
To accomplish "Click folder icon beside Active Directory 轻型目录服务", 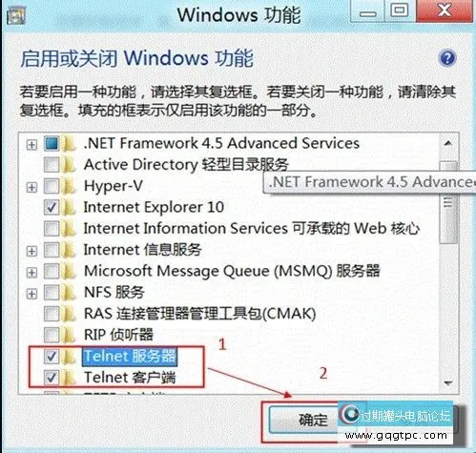I will 69,165.
